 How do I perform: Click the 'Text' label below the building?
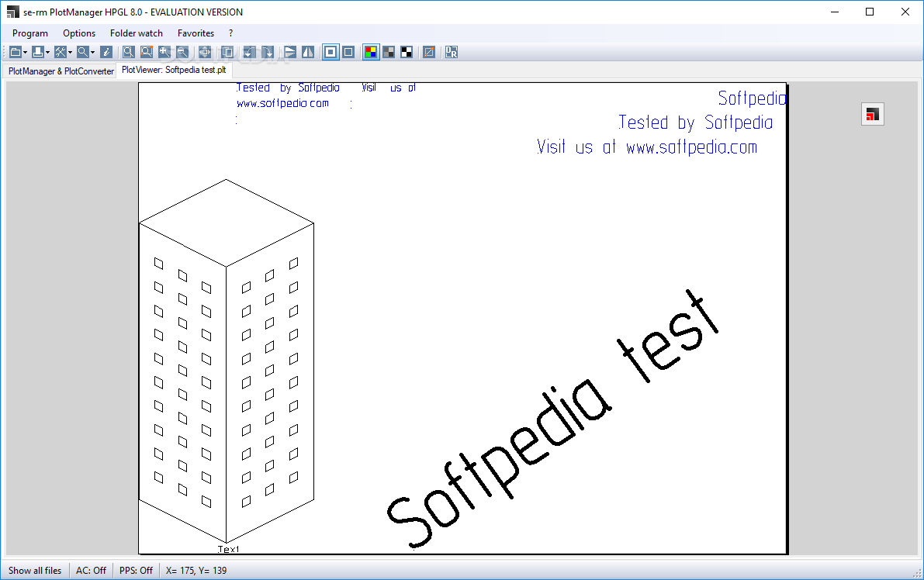pyautogui.click(x=229, y=550)
